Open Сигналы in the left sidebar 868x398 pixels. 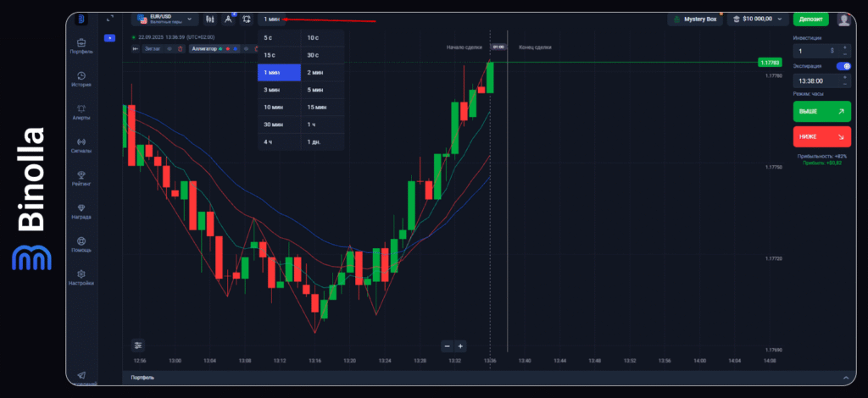coord(81,145)
